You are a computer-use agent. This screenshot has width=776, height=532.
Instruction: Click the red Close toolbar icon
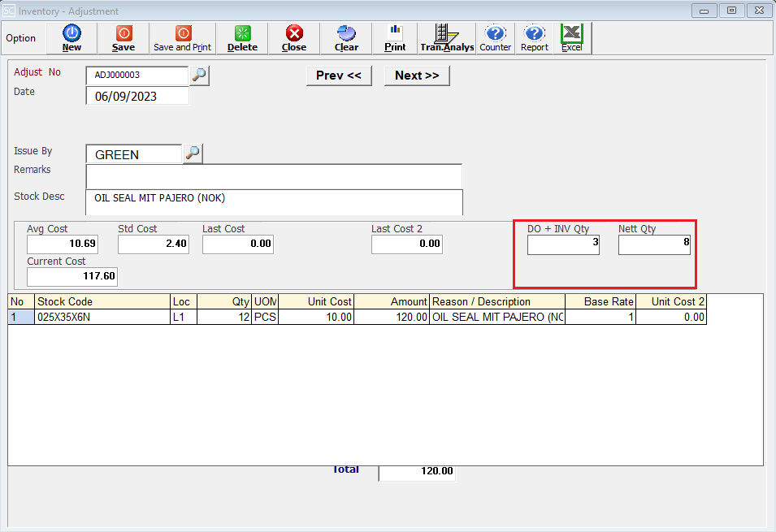pyautogui.click(x=294, y=38)
